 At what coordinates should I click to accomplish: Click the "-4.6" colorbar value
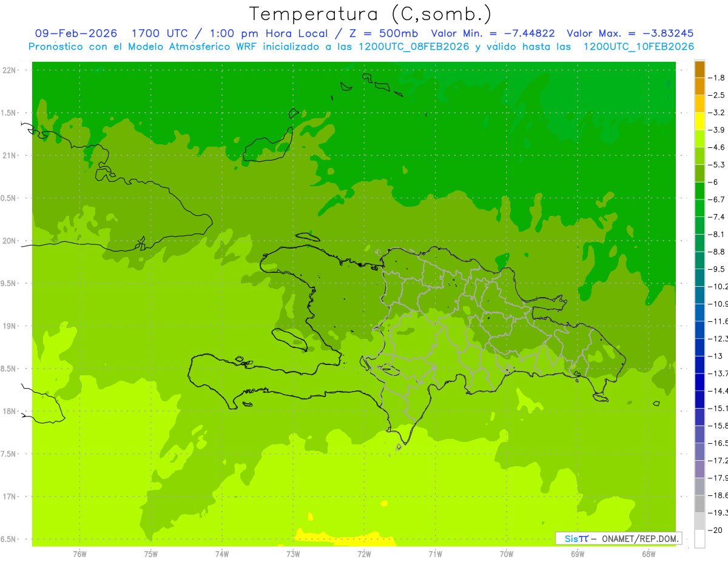[x=716, y=147]
